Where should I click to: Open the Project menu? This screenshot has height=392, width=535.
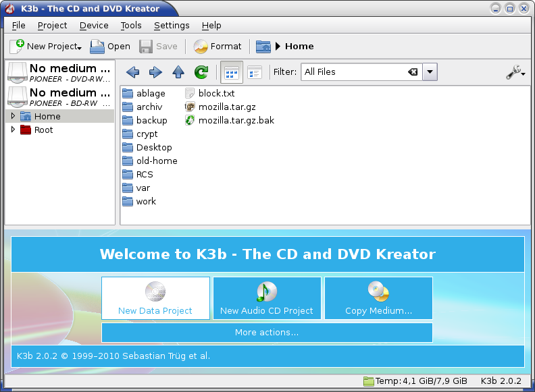(x=52, y=25)
